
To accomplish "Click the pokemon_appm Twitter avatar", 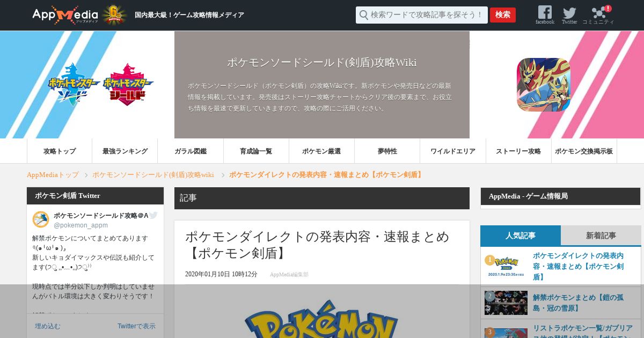I will (41, 219).
